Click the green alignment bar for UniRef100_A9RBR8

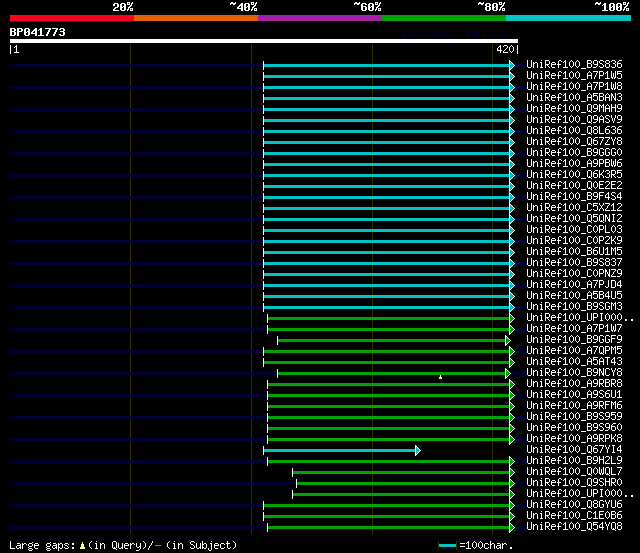(x=389, y=384)
